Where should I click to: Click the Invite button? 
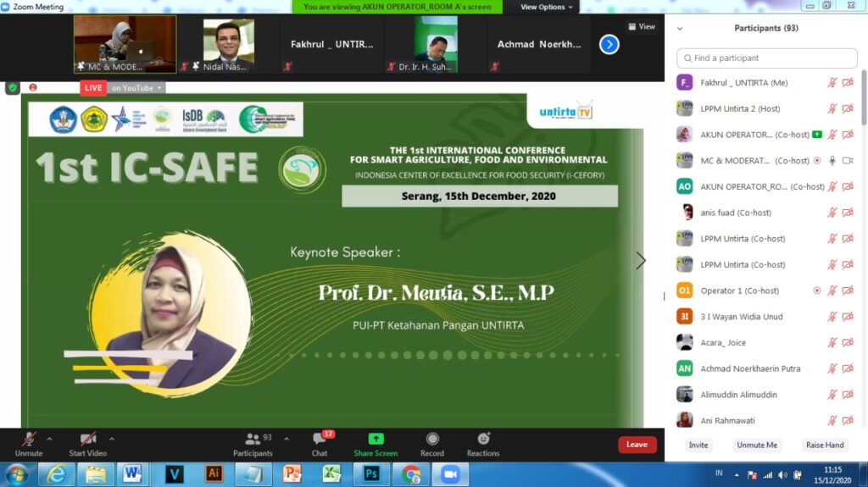[698, 445]
